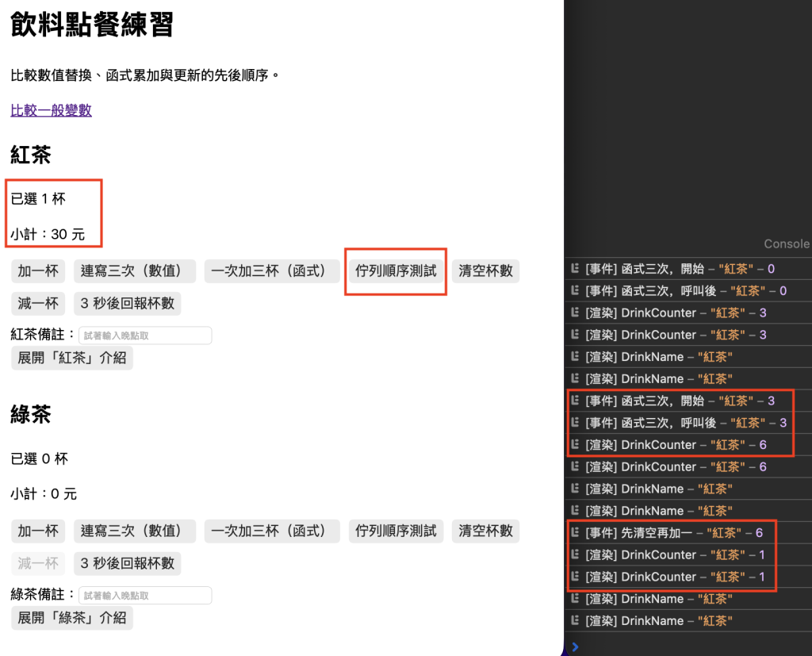Expand the 展開「紅茶」介紹 section
The width and height of the screenshot is (812, 656).
coord(72,358)
